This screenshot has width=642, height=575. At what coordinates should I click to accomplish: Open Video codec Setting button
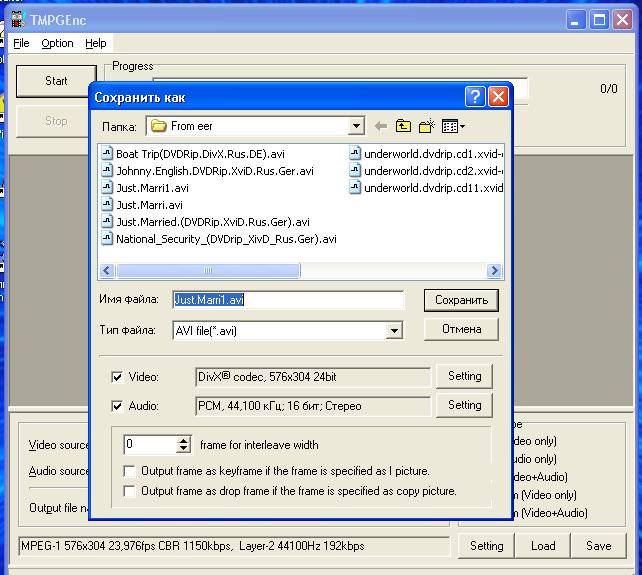464,376
